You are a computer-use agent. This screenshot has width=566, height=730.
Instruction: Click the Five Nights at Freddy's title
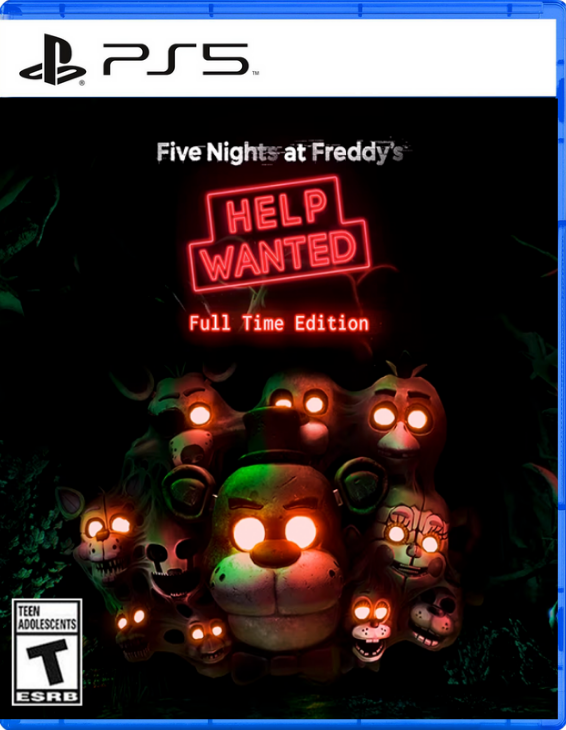pos(280,153)
